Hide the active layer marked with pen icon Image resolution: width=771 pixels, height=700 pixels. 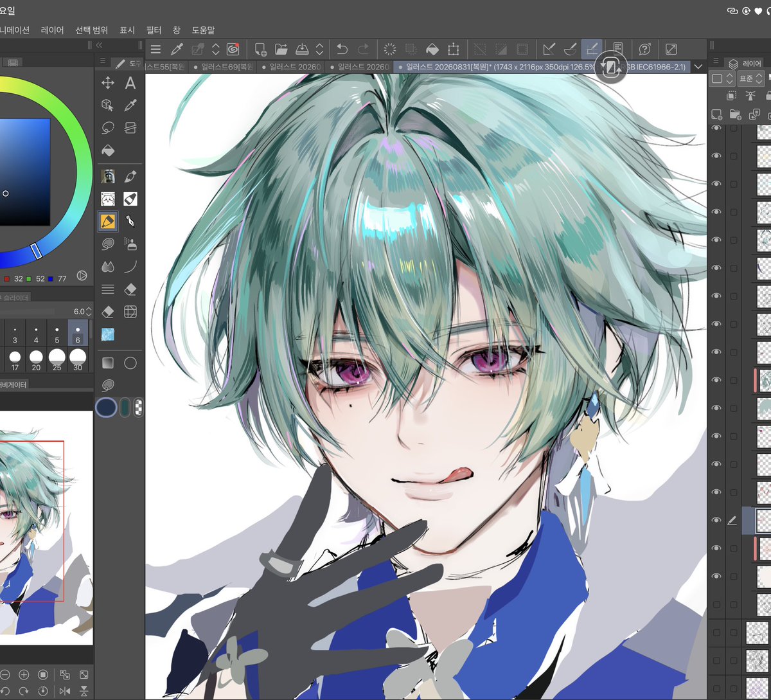click(x=716, y=520)
